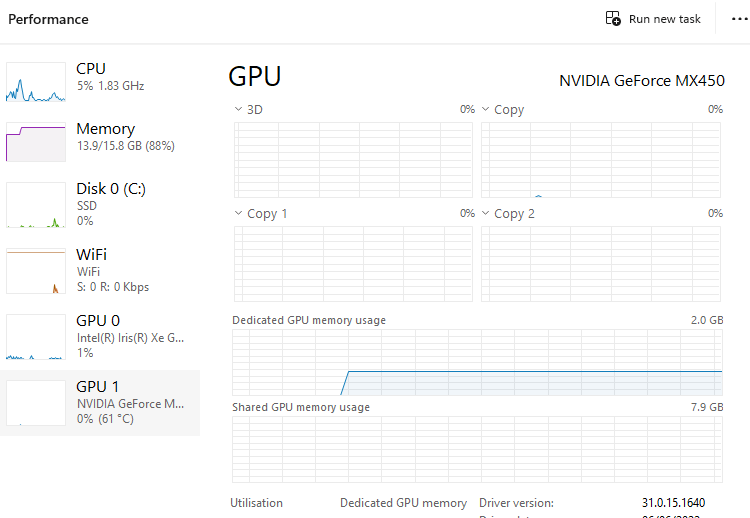Click the CPU usage graph thumbnail
This screenshot has height=518, width=750.
click(36, 82)
